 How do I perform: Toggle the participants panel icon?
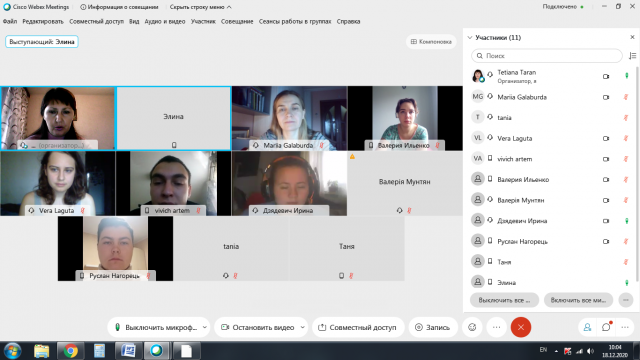pos(587,327)
